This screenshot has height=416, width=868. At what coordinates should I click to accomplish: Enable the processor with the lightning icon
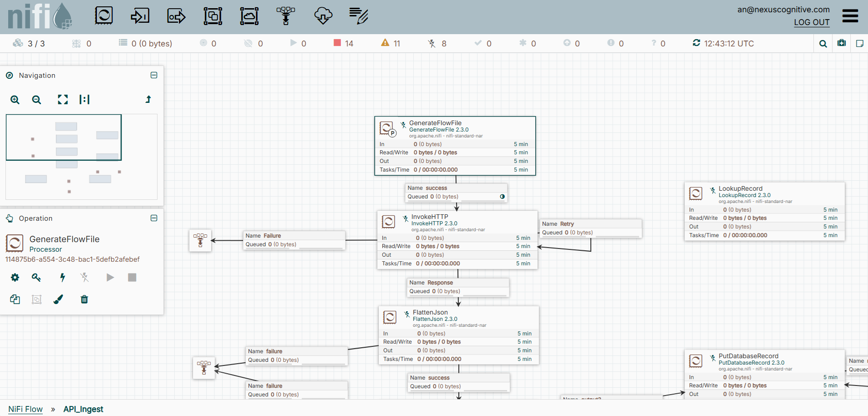click(62, 277)
